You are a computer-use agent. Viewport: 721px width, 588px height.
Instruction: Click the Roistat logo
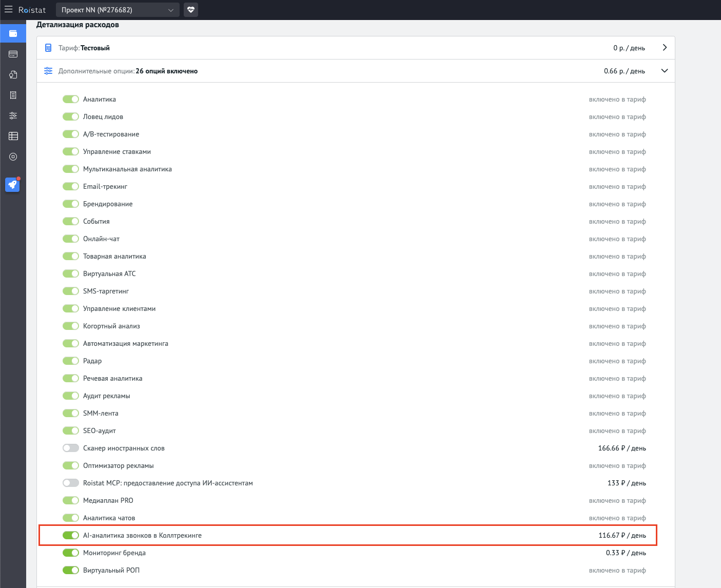(32, 10)
